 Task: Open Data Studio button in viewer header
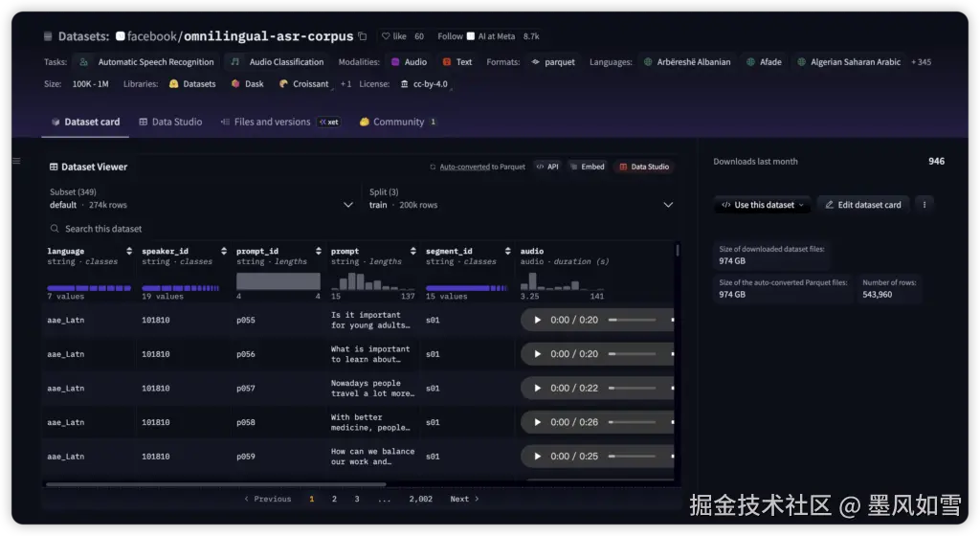[x=644, y=167]
